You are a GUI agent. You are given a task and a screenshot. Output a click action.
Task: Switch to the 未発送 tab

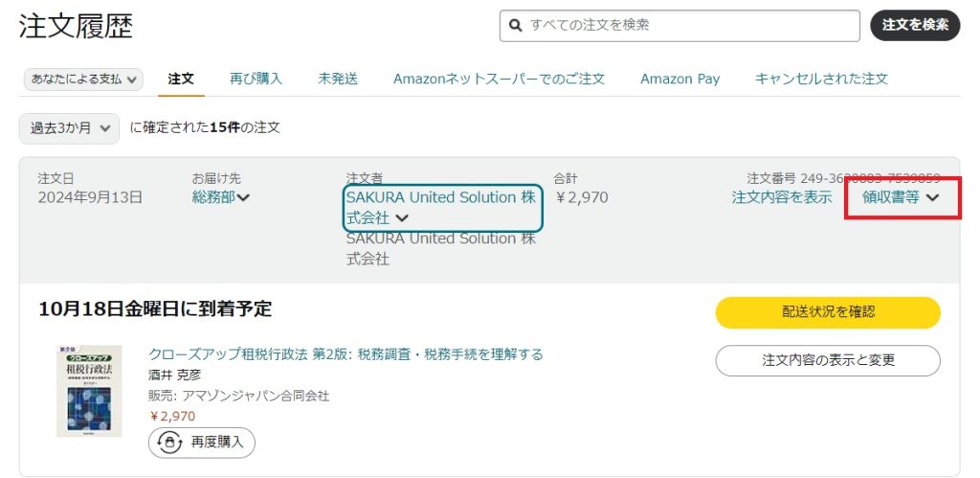pos(338,79)
